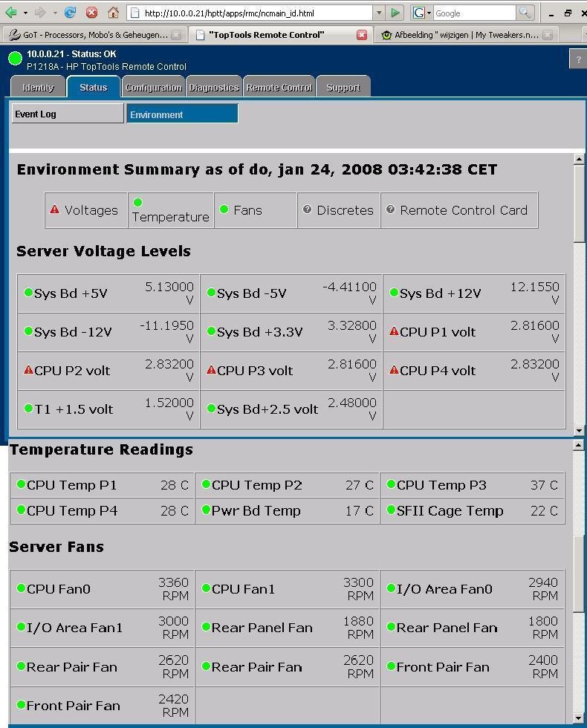587x728 pixels.
Task: Click the green Go arrow beside address bar
Action: tap(395, 13)
